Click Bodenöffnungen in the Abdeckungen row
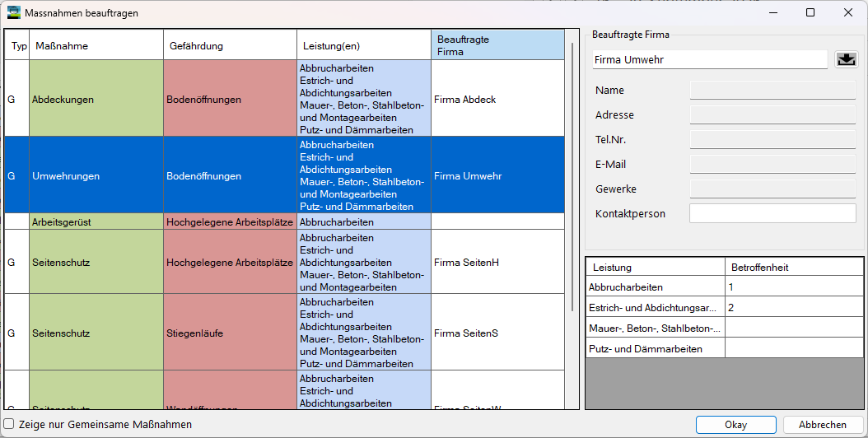The width and height of the screenshot is (868, 438). point(231,99)
